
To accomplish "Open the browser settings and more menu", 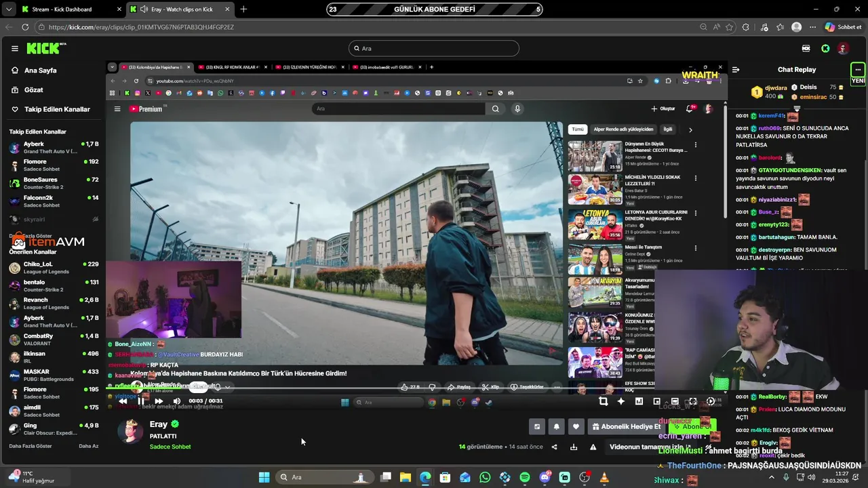I will (x=812, y=27).
